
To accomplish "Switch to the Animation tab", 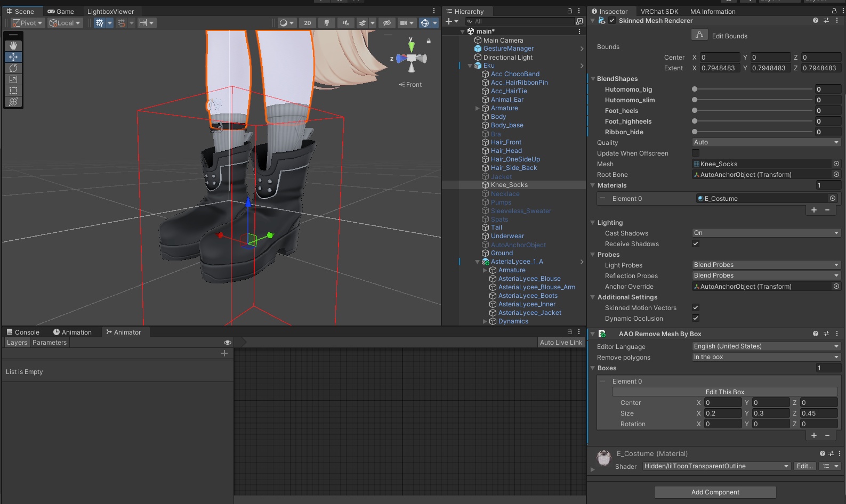I will point(72,332).
